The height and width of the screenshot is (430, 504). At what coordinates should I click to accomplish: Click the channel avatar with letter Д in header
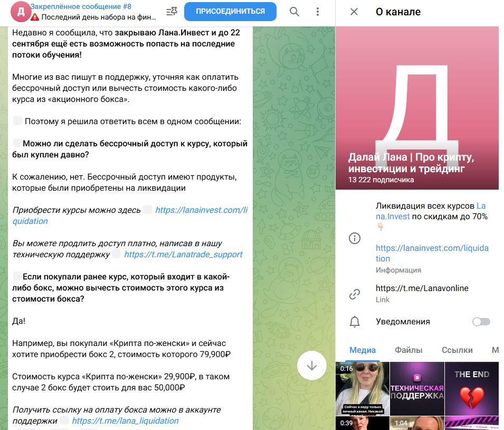[21, 12]
